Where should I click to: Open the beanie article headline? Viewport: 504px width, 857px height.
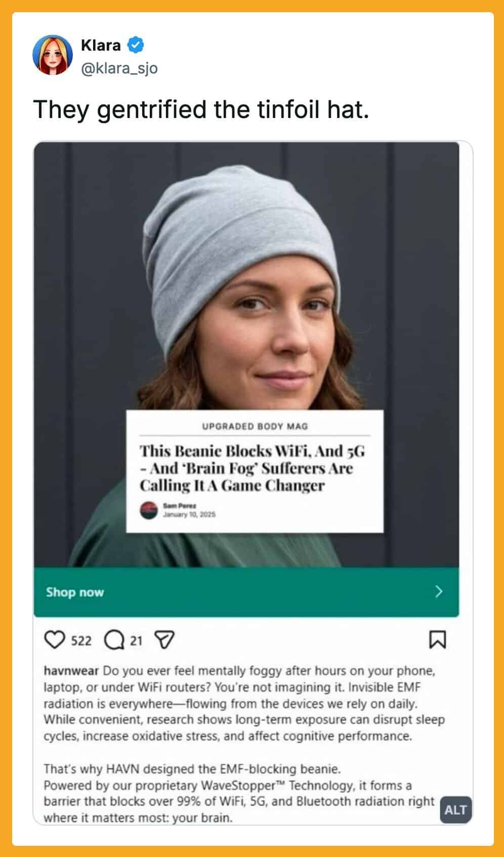click(x=253, y=468)
